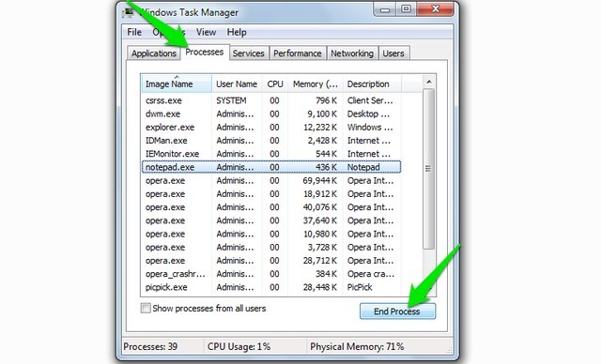Click the scrollbar up arrow
Viewport: 601px width, 364px height.
coord(429,82)
